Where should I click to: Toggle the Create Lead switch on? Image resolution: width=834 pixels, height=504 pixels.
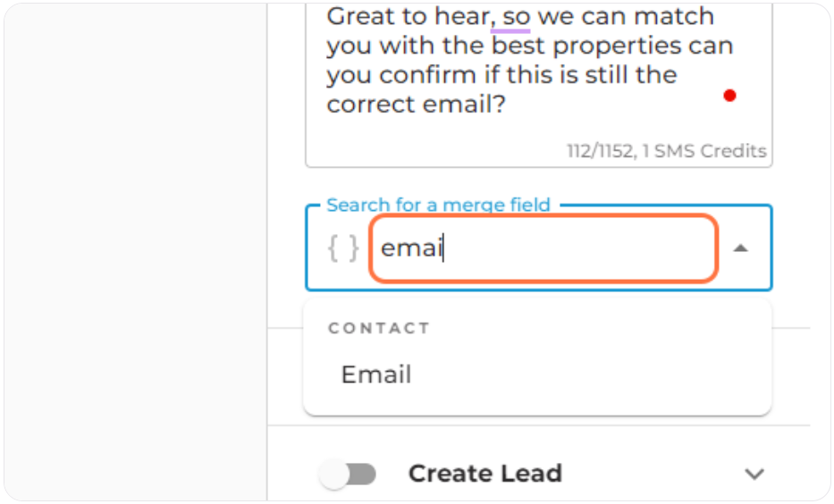(348, 474)
